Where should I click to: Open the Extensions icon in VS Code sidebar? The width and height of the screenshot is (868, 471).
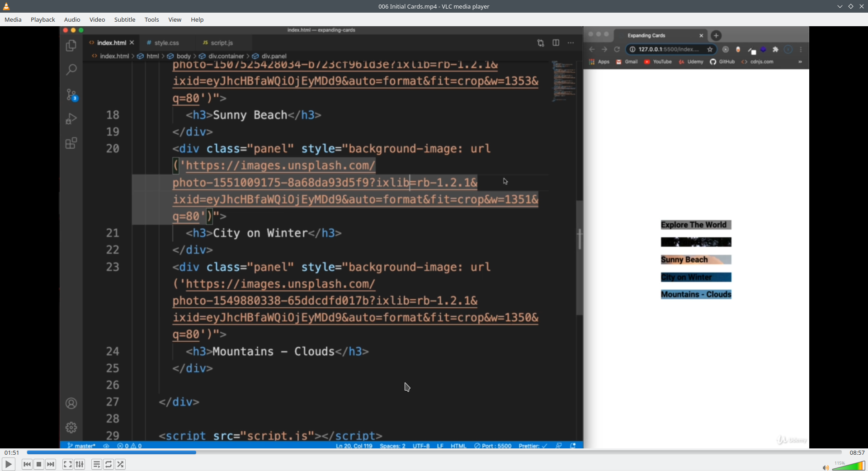tap(71, 143)
